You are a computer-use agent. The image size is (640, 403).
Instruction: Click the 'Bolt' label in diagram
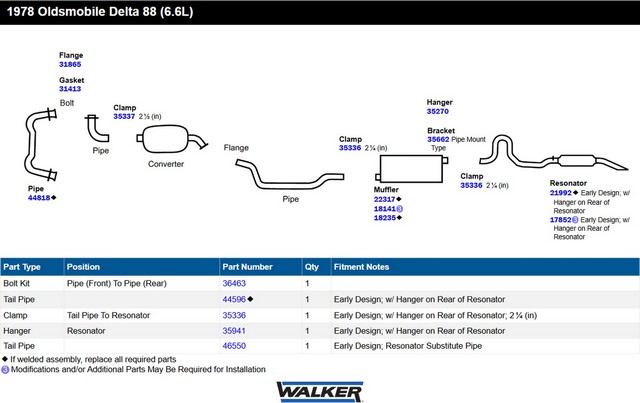click(x=67, y=103)
